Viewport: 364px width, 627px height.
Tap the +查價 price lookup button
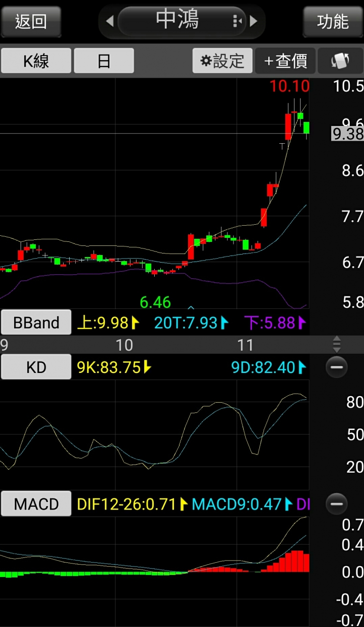point(286,61)
